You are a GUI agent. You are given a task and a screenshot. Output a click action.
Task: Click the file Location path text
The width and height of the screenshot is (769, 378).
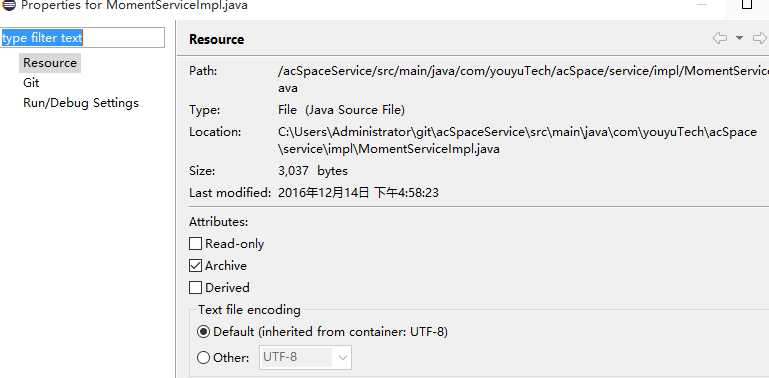[x=517, y=140]
